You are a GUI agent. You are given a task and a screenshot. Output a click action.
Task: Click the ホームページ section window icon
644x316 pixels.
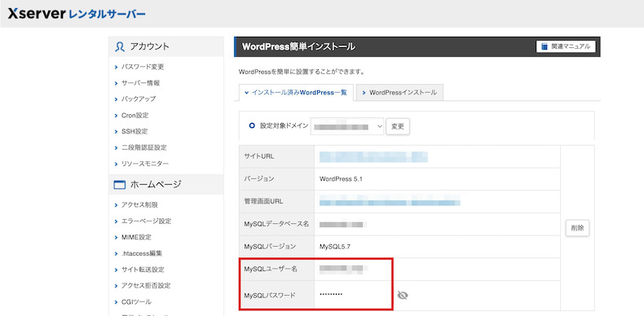pyautogui.click(x=119, y=185)
